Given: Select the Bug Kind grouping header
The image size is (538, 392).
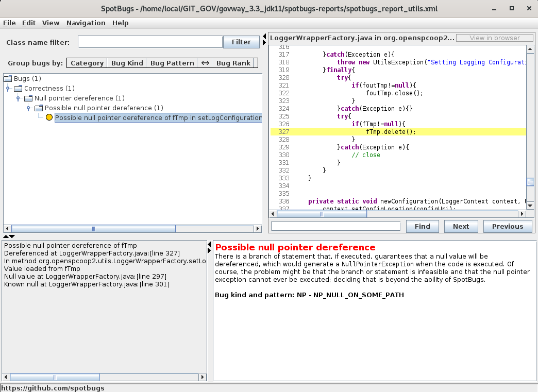Looking at the screenshot, I should click(127, 63).
